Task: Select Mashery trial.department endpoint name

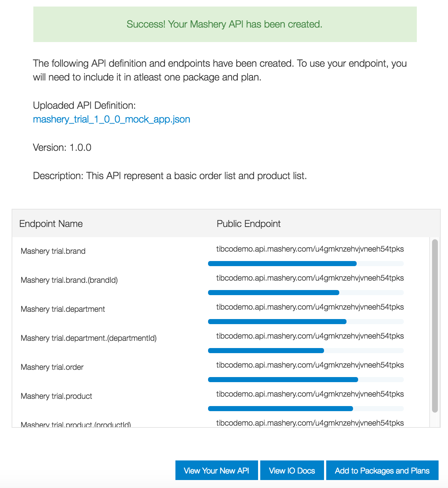Action: point(63,309)
